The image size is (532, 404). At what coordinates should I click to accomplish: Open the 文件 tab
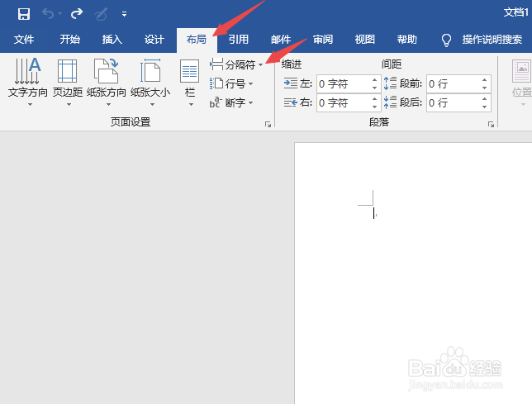click(x=24, y=40)
